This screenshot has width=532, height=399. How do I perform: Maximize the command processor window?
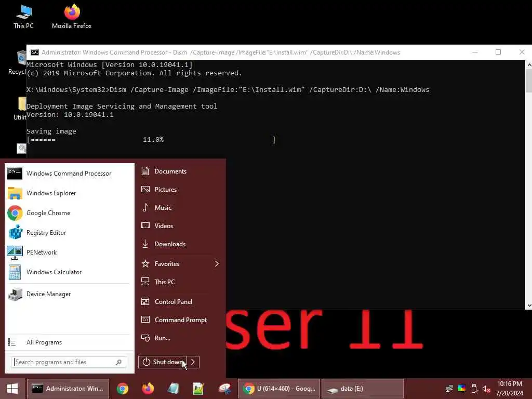coord(498,52)
